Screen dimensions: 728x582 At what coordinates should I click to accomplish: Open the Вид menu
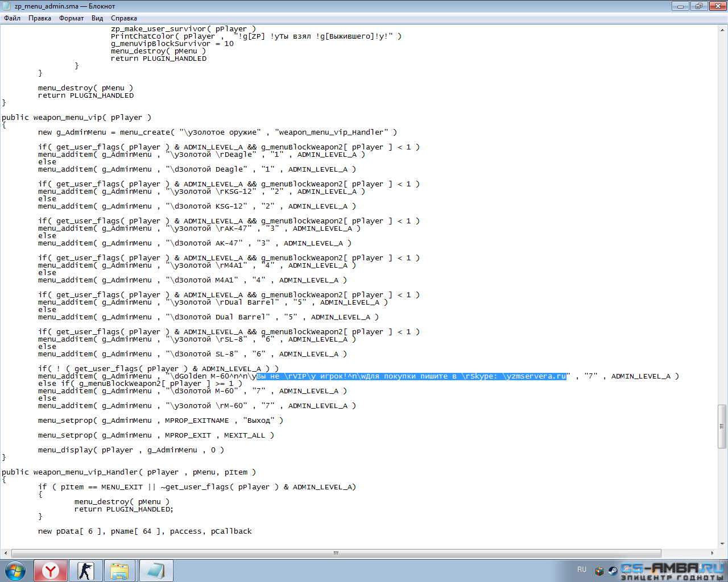97,18
